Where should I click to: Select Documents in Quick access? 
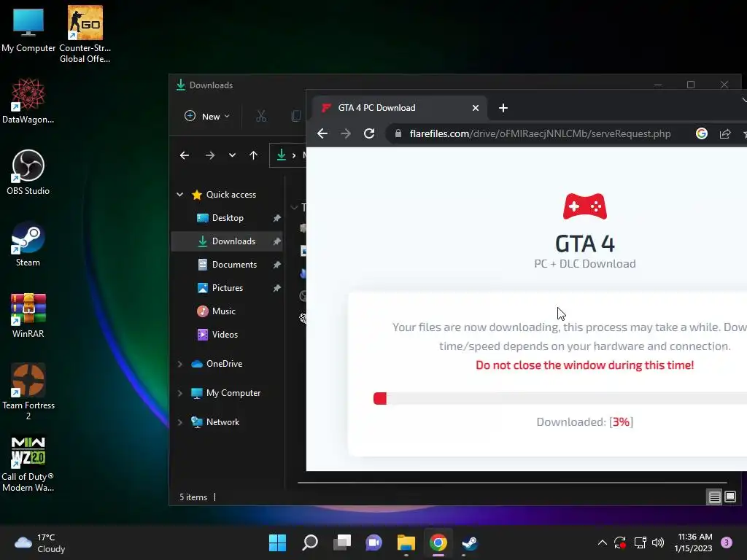[x=227, y=265]
